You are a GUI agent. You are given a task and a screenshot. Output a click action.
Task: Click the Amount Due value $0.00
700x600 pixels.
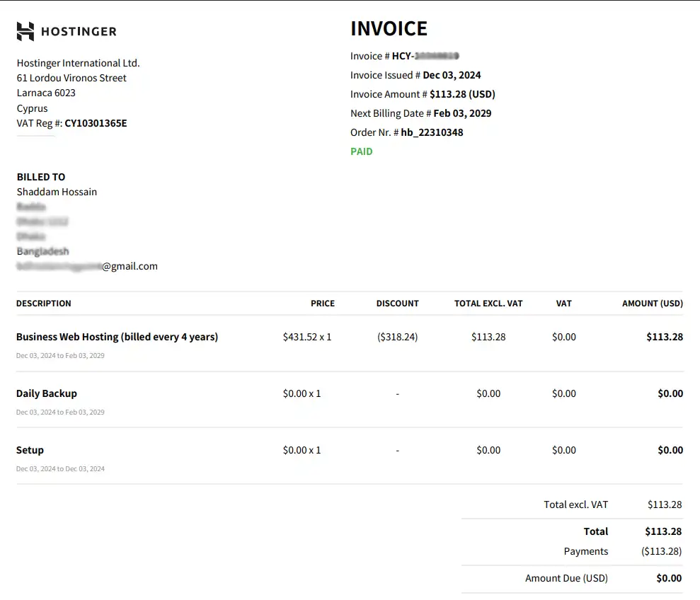coord(669,579)
